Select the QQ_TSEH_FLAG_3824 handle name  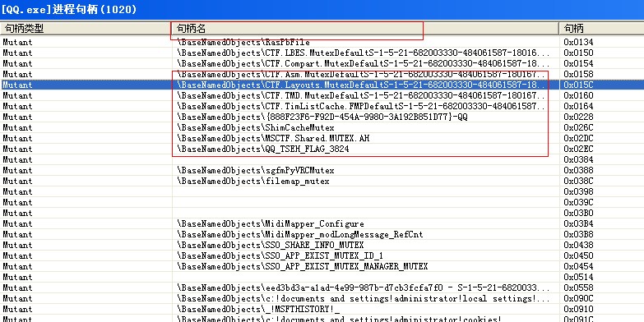click(x=263, y=149)
